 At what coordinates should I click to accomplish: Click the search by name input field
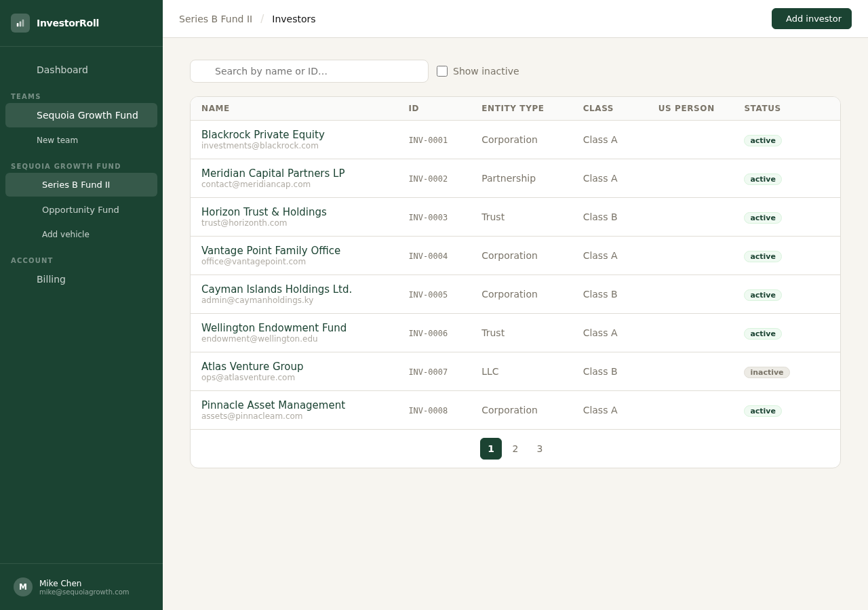pyautogui.click(x=309, y=71)
